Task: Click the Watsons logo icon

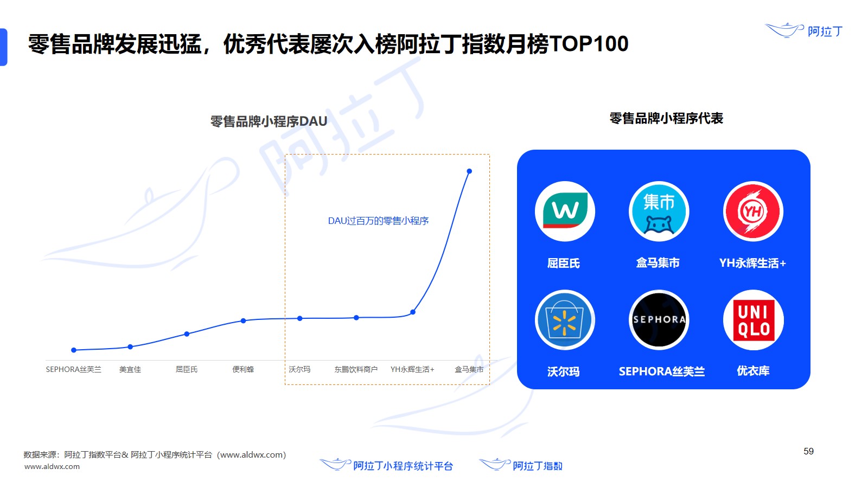Action: click(x=565, y=211)
